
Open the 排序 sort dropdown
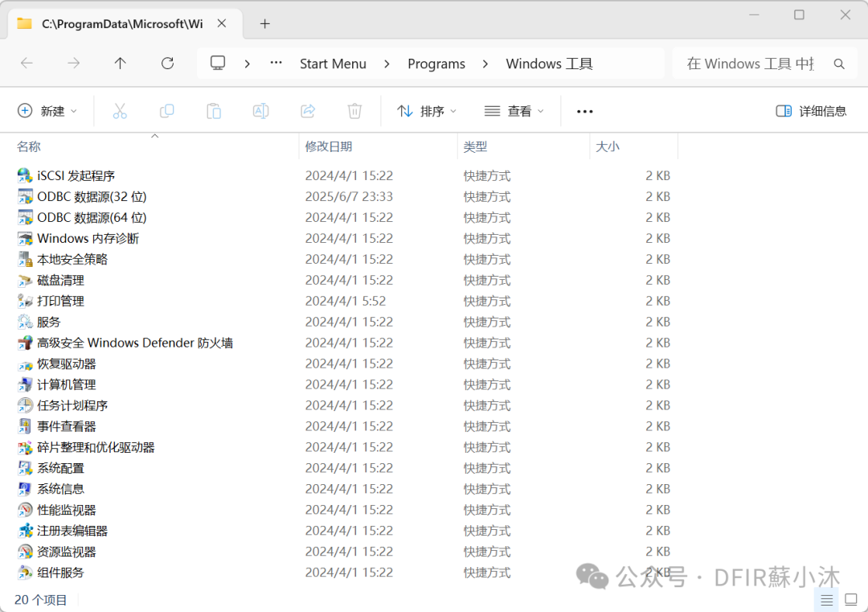pyautogui.click(x=427, y=111)
